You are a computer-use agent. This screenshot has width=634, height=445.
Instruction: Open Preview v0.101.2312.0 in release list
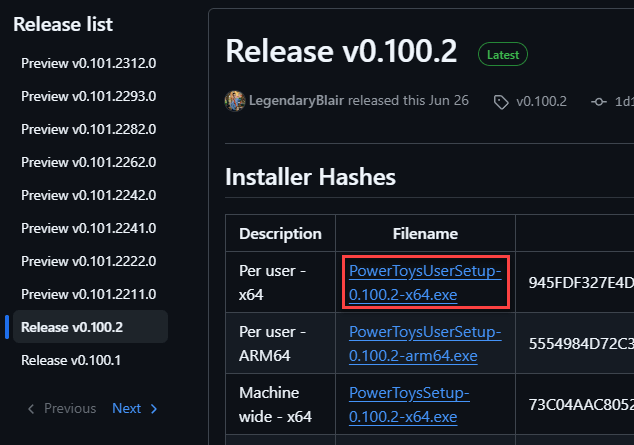[x=89, y=63]
